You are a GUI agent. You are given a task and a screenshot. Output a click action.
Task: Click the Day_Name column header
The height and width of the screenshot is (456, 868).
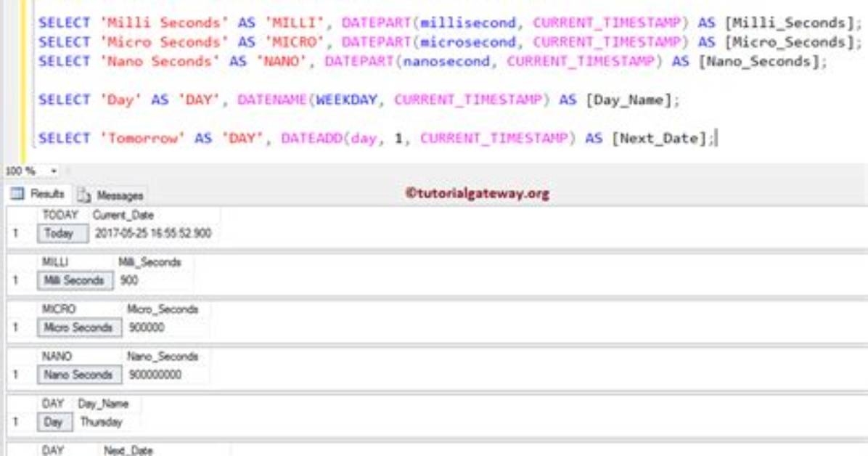coord(104,404)
